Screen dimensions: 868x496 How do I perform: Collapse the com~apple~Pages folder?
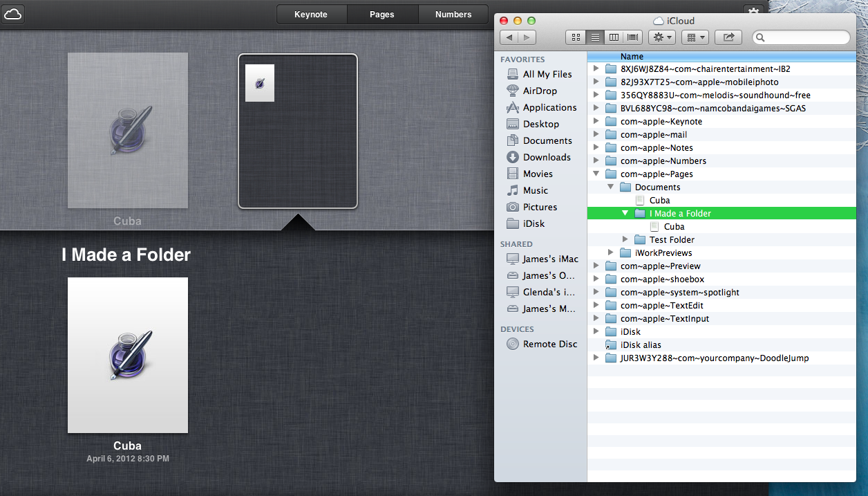(x=596, y=174)
